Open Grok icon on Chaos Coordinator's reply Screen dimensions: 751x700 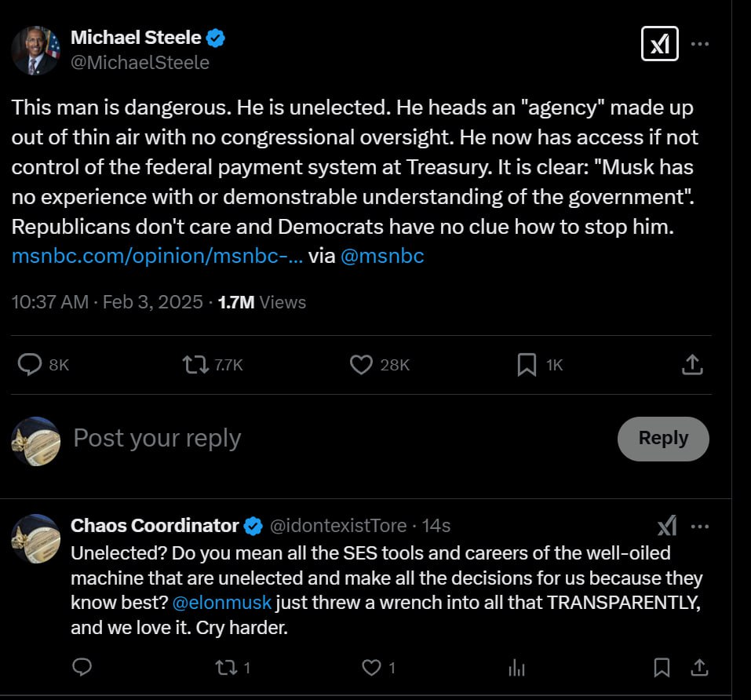666,526
